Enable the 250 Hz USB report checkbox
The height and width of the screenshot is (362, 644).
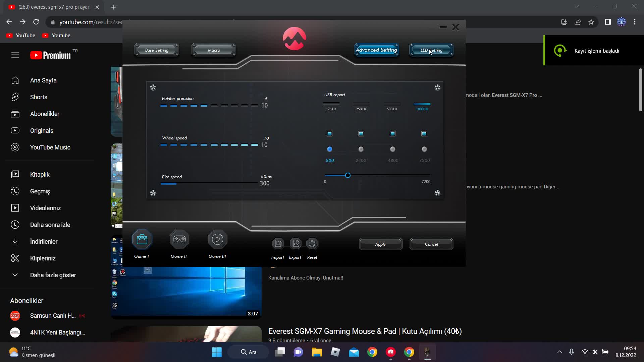click(x=361, y=133)
